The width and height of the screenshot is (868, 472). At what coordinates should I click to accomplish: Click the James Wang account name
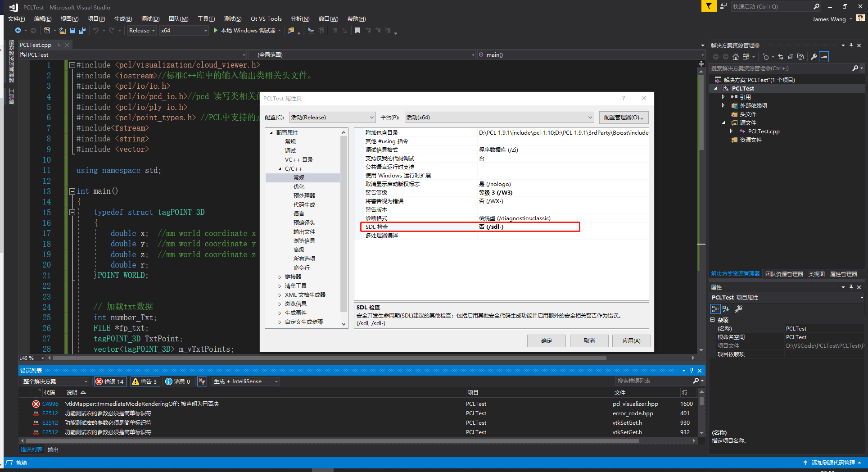(829, 19)
